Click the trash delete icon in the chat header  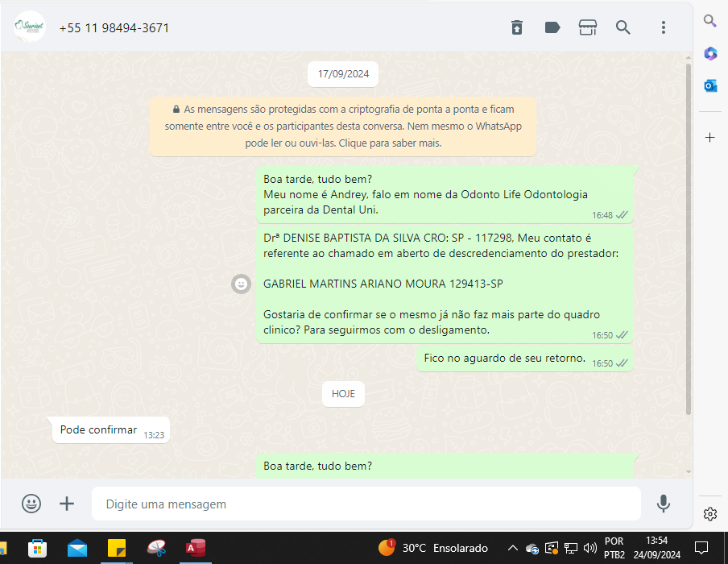coord(517,27)
